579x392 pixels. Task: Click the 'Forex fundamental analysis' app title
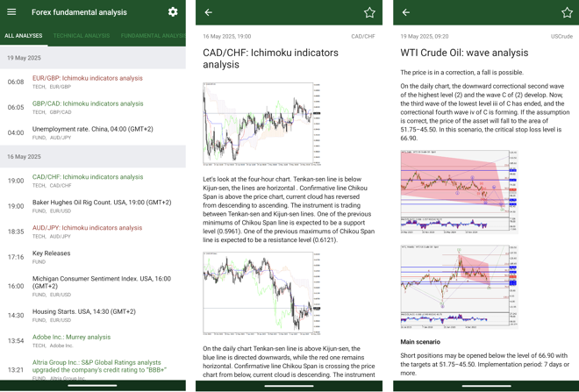tap(79, 12)
